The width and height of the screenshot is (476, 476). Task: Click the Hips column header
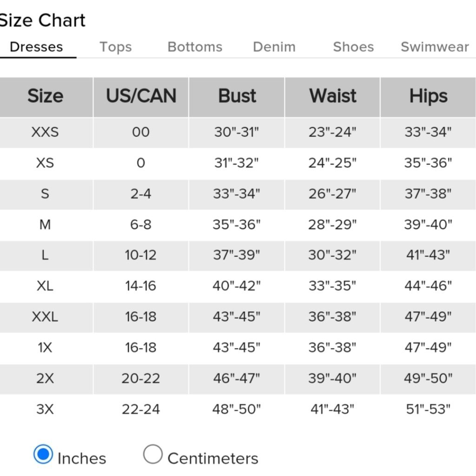click(x=428, y=97)
